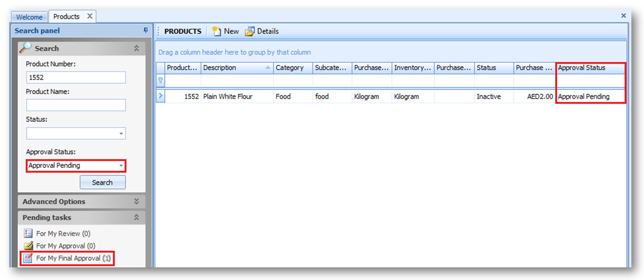
Task: Switch to the Welcome tab
Action: coord(29,17)
